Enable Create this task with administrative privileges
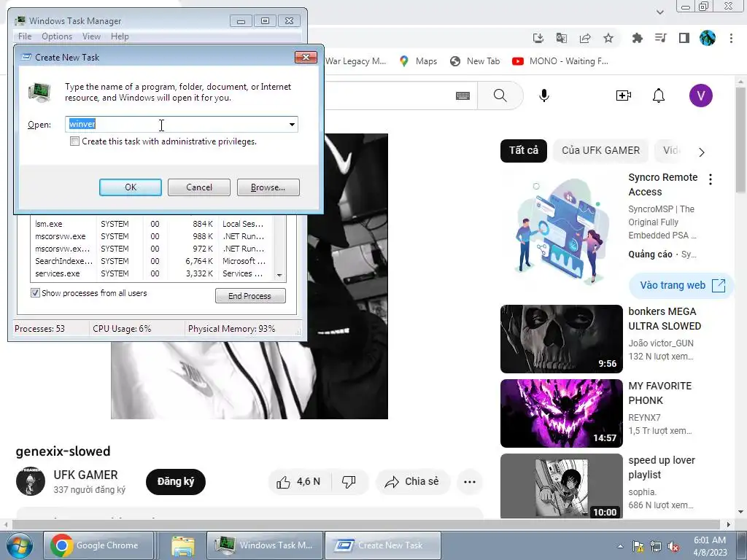747x560 pixels. tap(75, 141)
